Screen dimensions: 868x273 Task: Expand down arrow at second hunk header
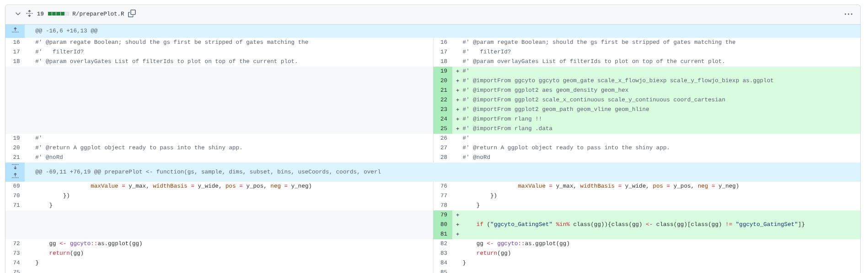pos(15,167)
